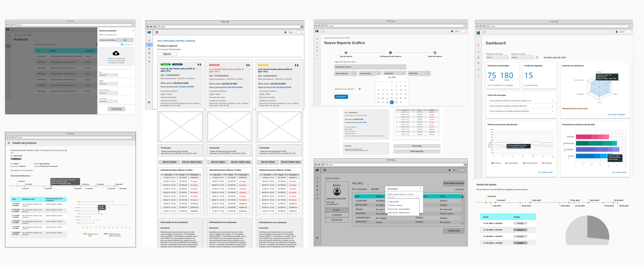This screenshot has height=265, width=644.
Task: Click the SIGUIENTE button
Action: click(x=341, y=97)
